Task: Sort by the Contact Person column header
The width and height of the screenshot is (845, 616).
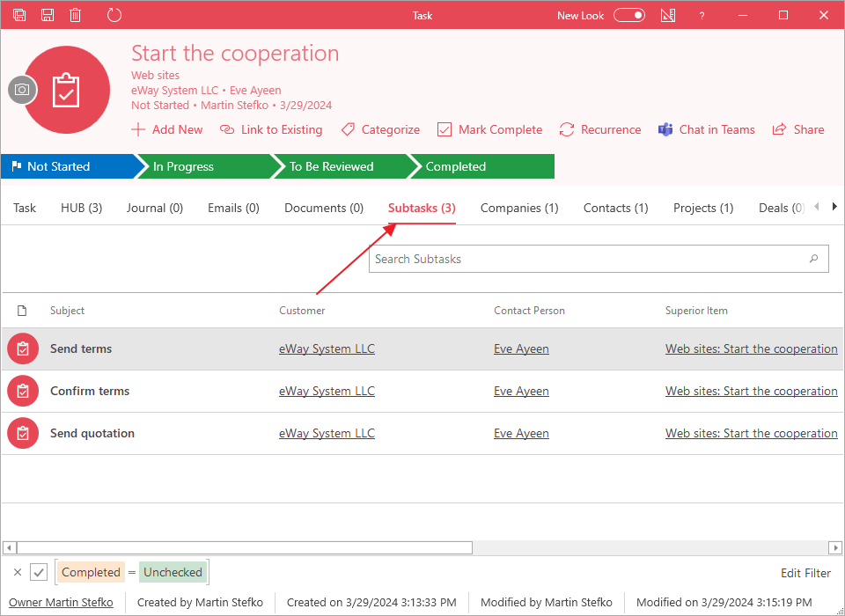Action: coord(529,311)
